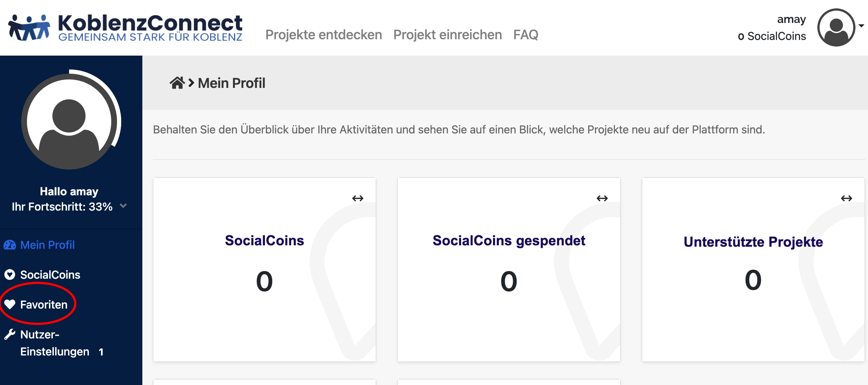The image size is (868, 385).
Task: Click the 0 SocialCoins header balance
Action: click(772, 36)
